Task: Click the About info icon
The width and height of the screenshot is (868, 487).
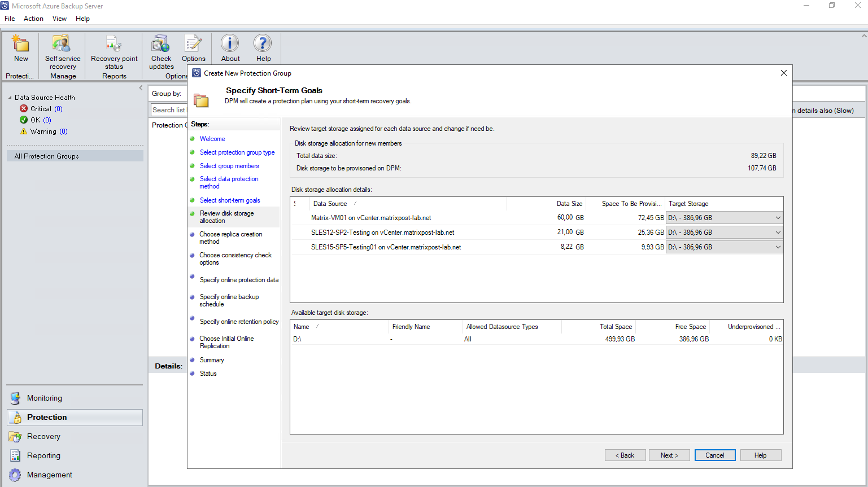Action: [230, 43]
